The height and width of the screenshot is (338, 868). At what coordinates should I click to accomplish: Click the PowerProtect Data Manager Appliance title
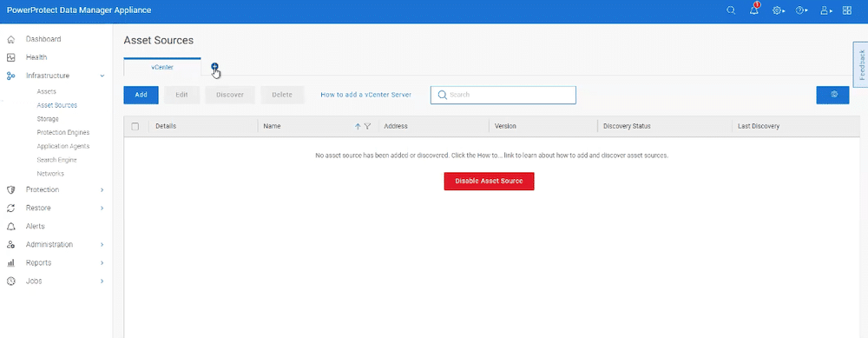(79, 10)
